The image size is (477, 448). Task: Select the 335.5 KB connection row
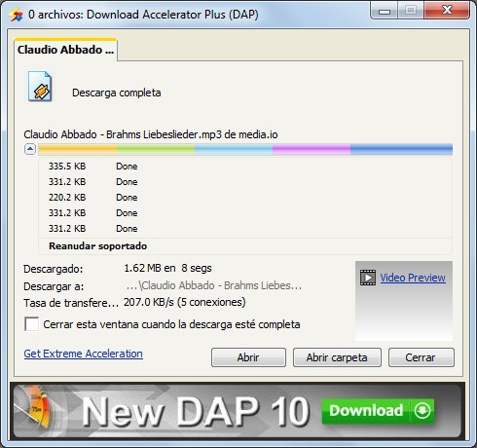pyautogui.click(x=245, y=167)
